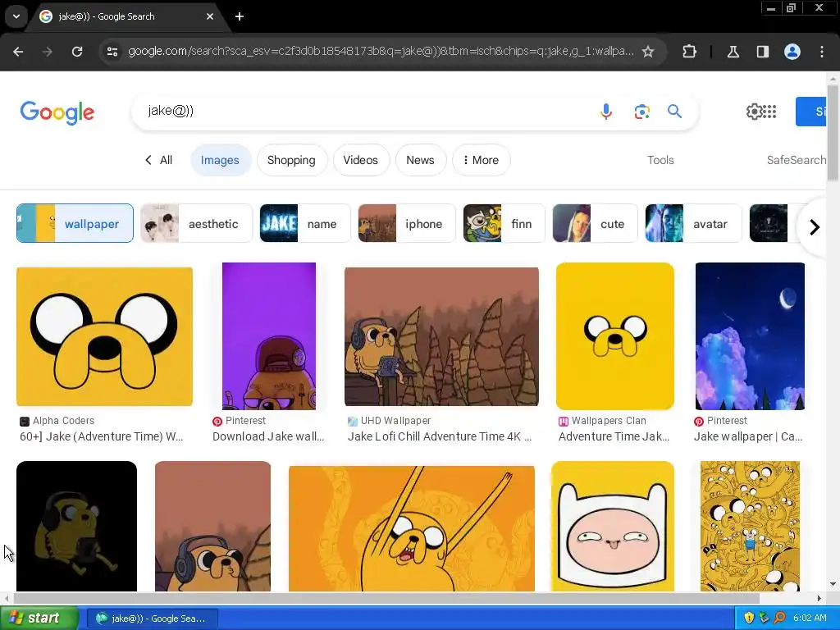Click the taskbar clock showing 6:02 AM

(810, 619)
